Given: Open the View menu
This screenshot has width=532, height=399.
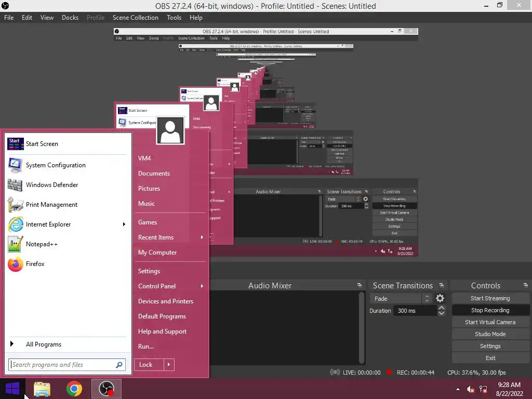Looking at the screenshot, I should click(47, 18).
